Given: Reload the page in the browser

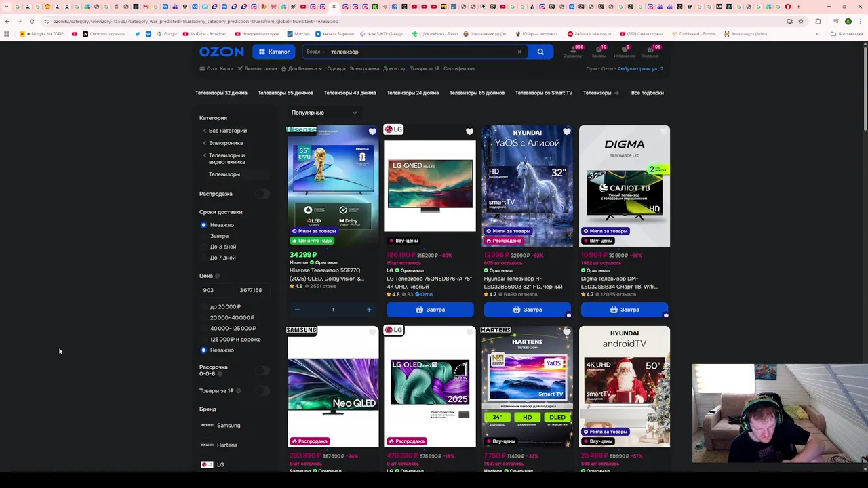Looking at the screenshot, I should pyautogui.click(x=32, y=21).
